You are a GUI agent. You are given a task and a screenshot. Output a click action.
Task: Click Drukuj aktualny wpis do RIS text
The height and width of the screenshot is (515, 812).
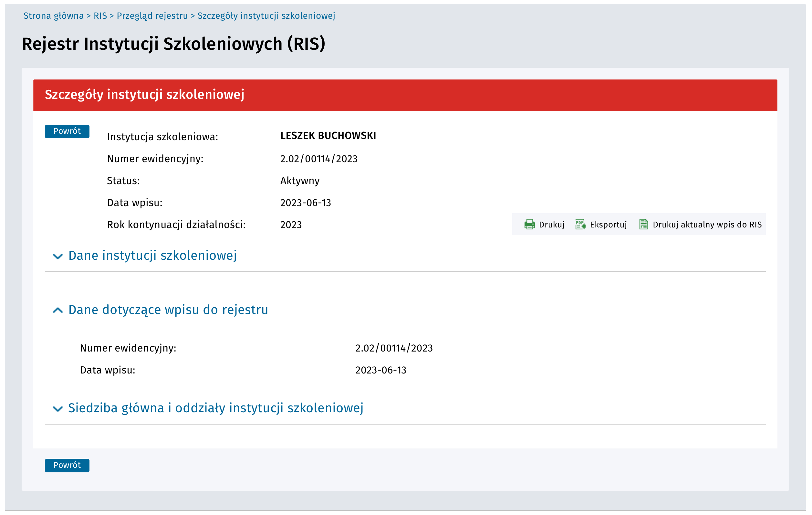pos(707,225)
